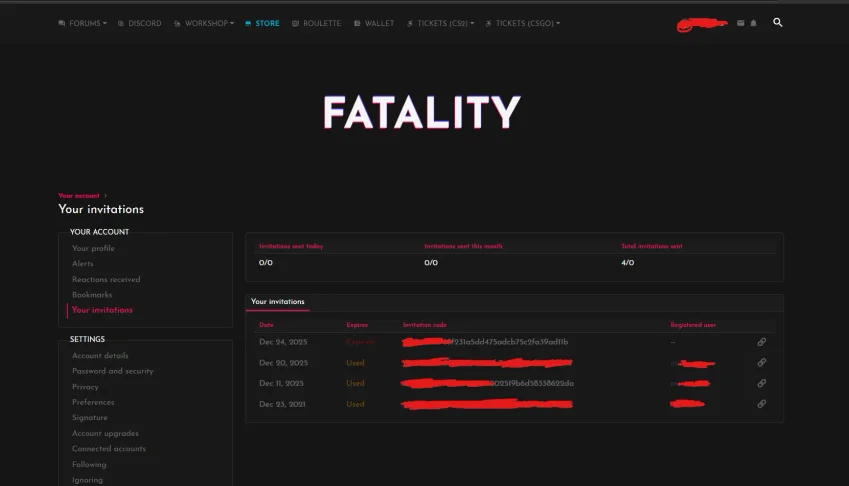The width and height of the screenshot is (849, 486).
Task: Go to the Store page
Action: point(262,23)
